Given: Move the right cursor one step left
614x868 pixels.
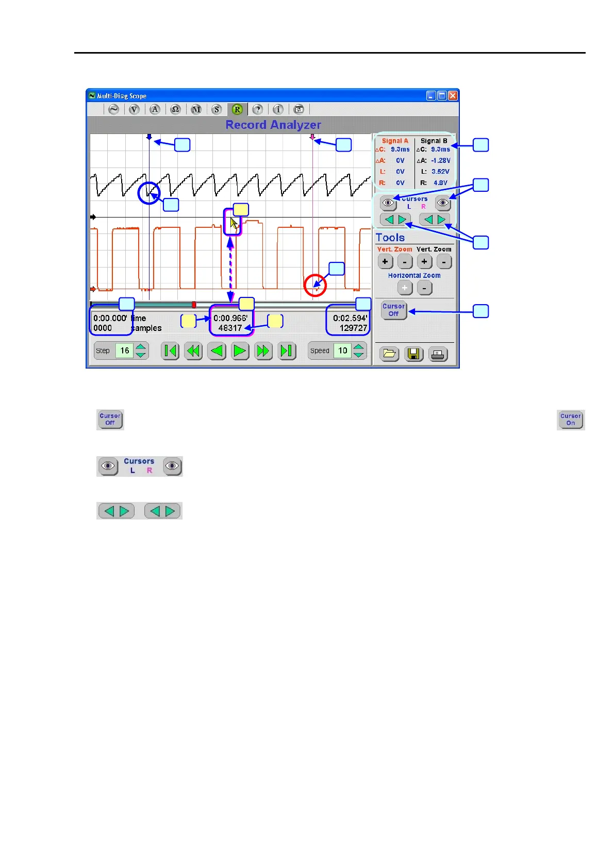Looking at the screenshot, I should (428, 220).
